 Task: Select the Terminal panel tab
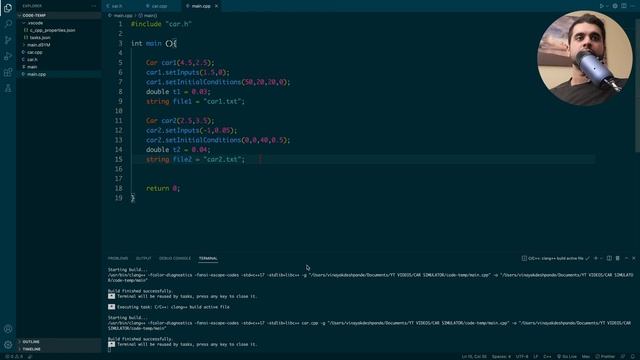point(208,258)
